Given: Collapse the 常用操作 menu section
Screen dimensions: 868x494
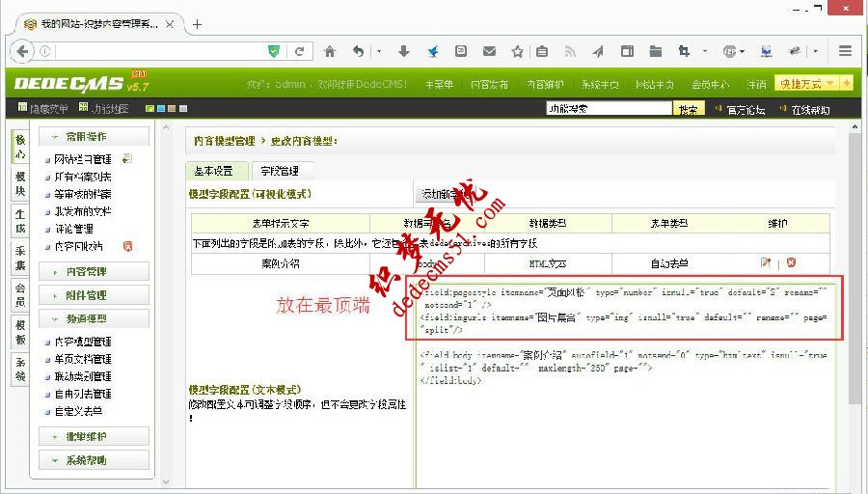Looking at the screenshot, I should (94, 137).
